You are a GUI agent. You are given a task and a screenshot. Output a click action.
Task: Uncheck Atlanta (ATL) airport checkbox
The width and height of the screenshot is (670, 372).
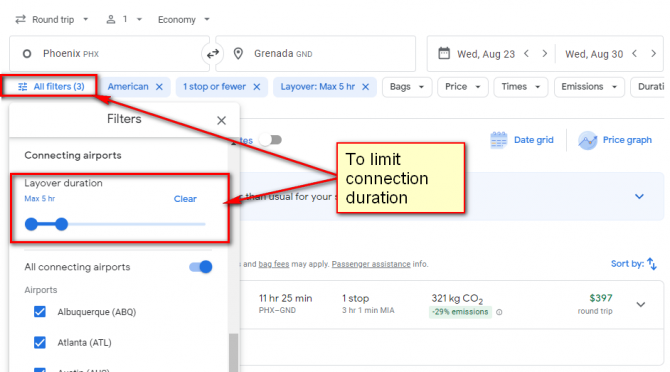(x=40, y=343)
